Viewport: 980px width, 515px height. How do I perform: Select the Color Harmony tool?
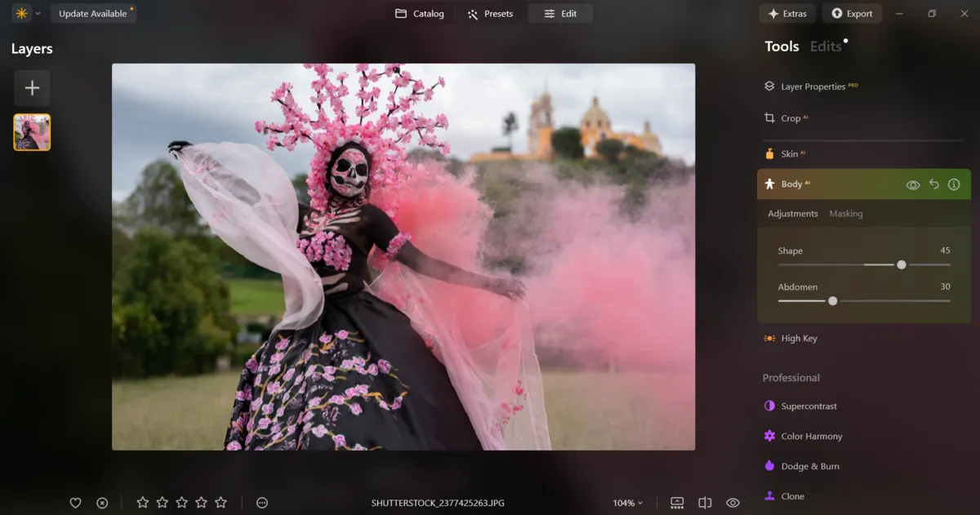(811, 436)
